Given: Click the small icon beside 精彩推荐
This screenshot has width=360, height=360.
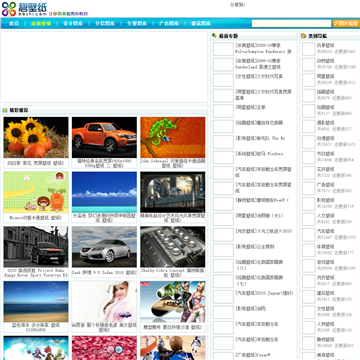Looking at the screenshot, I should tap(5, 110).
